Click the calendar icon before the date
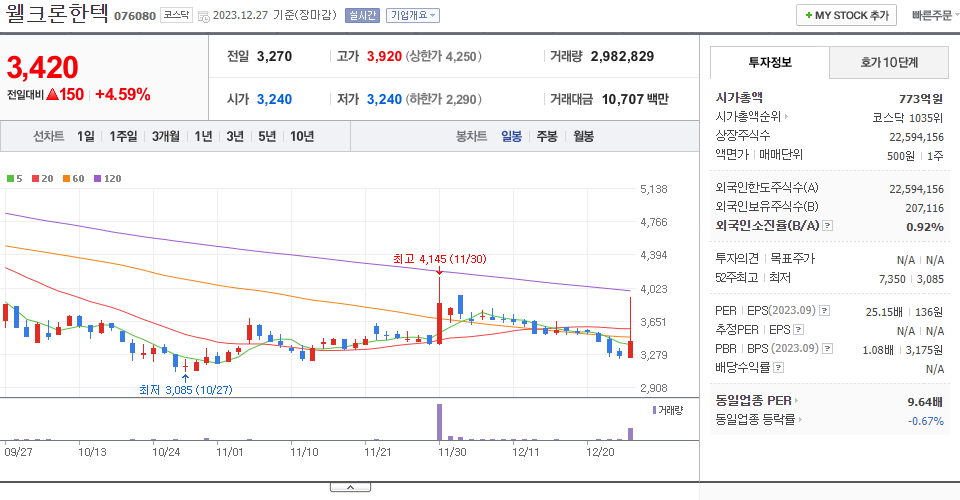Screen dimensions: 960x500 204,16
